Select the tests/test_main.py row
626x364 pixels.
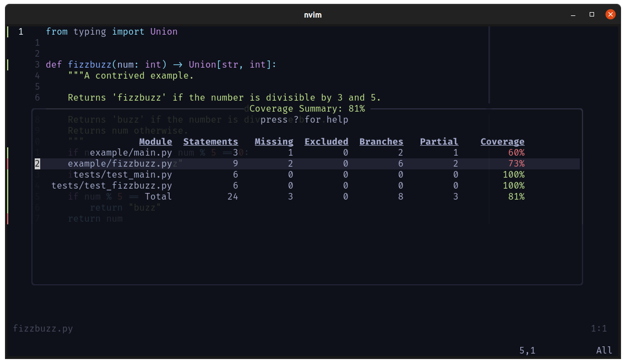tap(307, 175)
